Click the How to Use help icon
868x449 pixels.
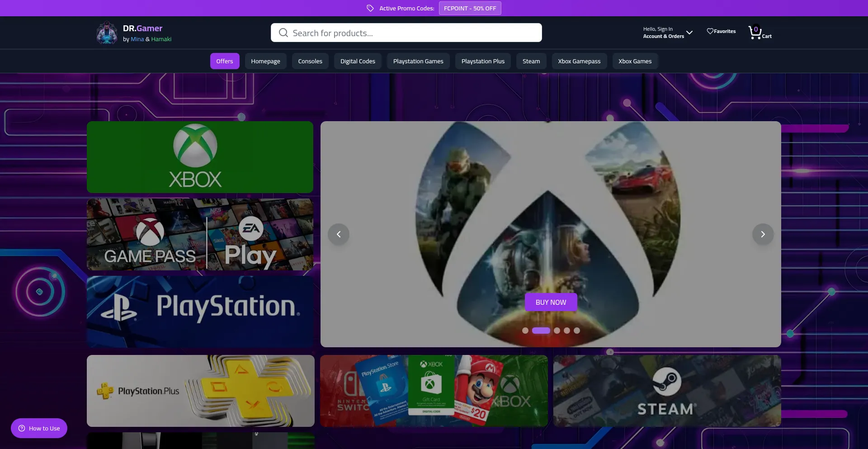tap(21, 428)
